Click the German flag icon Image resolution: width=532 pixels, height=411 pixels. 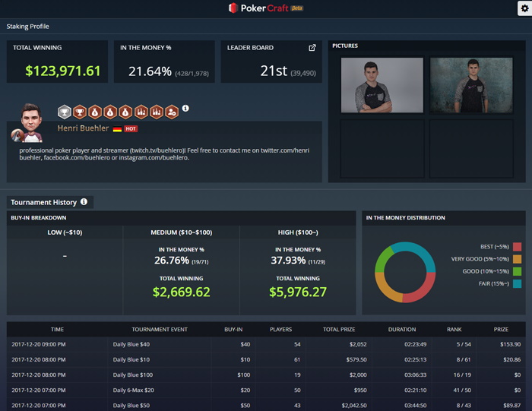tap(117, 129)
